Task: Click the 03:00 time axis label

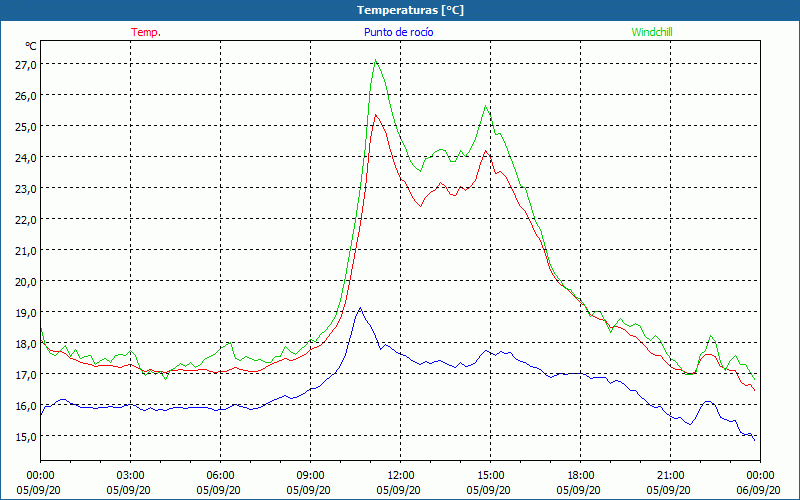Action: pos(131,475)
